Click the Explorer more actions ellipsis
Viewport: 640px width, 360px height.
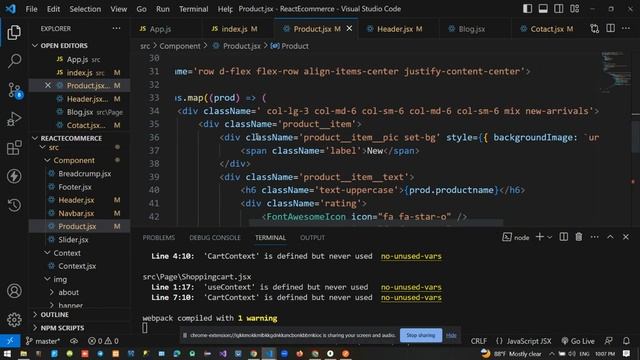coord(116,29)
